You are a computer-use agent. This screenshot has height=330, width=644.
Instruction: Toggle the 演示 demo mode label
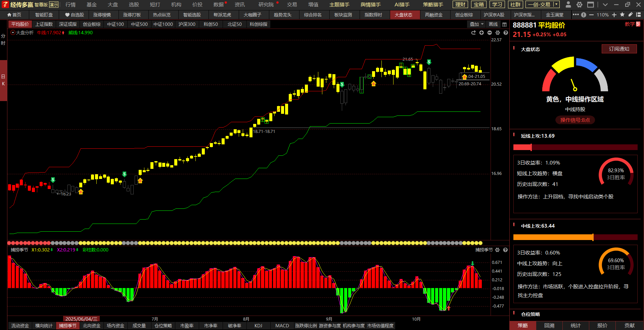54,5
